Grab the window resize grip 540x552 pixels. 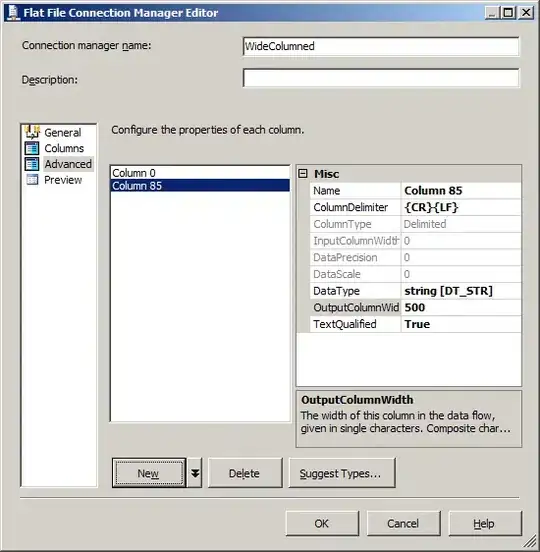click(x=531, y=542)
